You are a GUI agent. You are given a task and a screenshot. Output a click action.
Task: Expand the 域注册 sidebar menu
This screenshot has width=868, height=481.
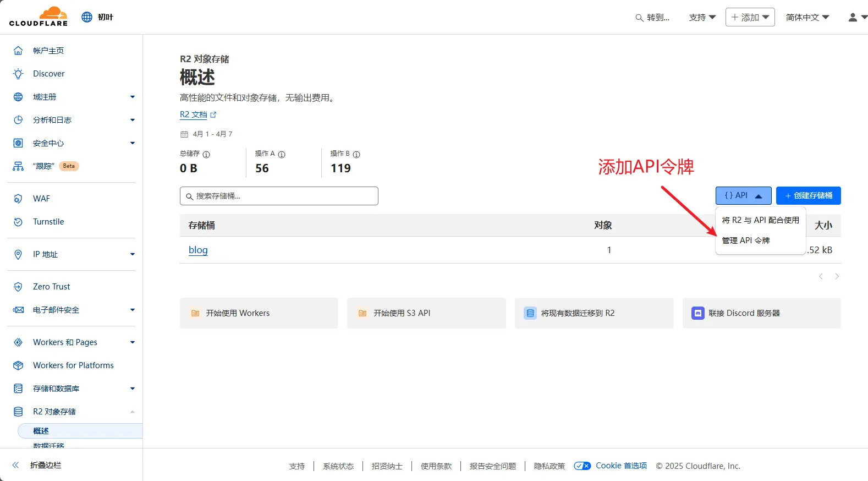point(132,97)
